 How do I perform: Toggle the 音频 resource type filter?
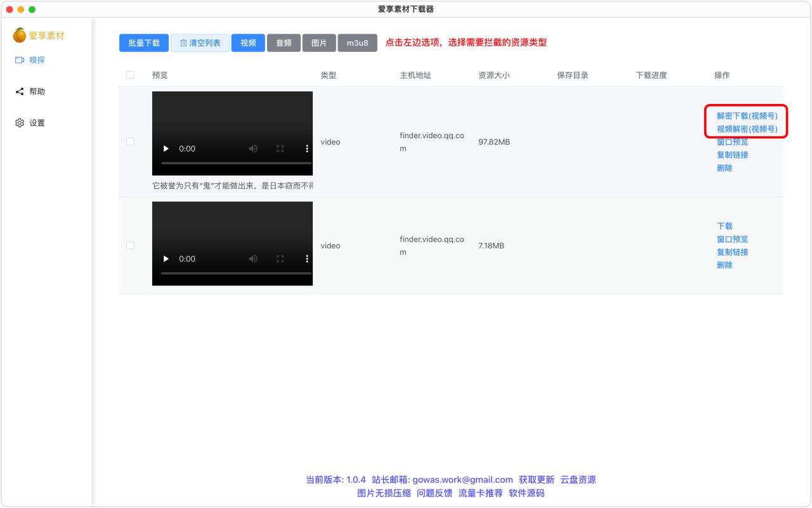[x=284, y=43]
